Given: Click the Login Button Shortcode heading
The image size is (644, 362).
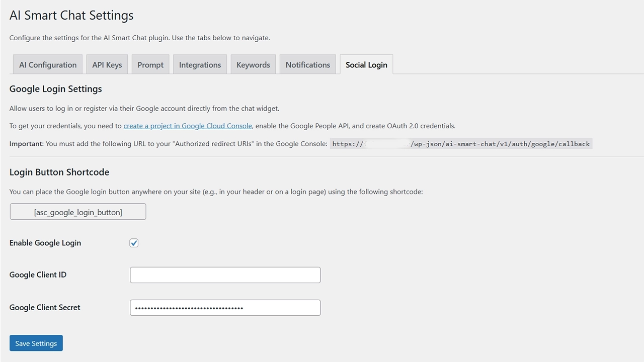Looking at the screenshot, I should [x=59, y=172].
